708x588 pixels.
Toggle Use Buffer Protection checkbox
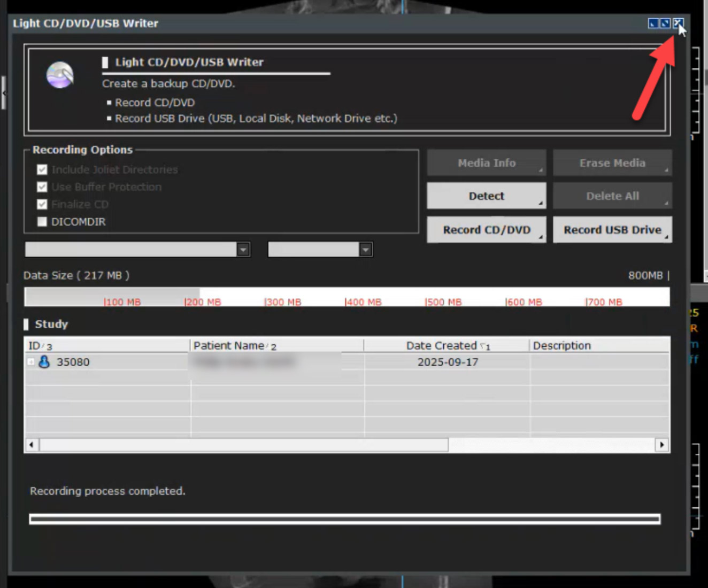(x=42, y=187)
